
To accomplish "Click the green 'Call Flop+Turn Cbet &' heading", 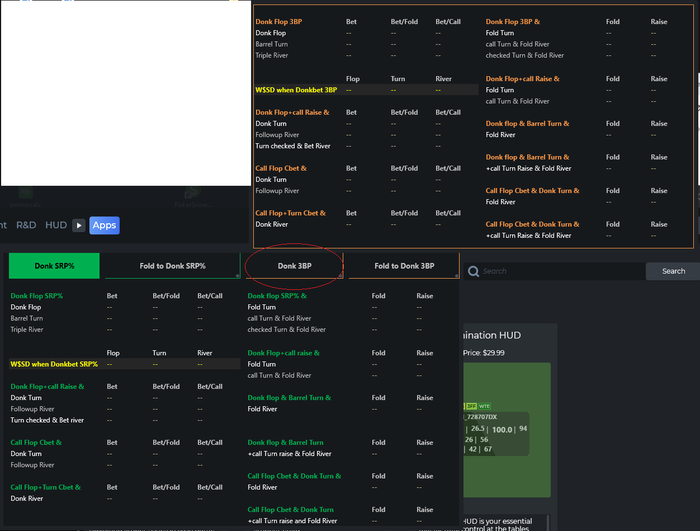I will pyautogui.click(x=46, y=487).
